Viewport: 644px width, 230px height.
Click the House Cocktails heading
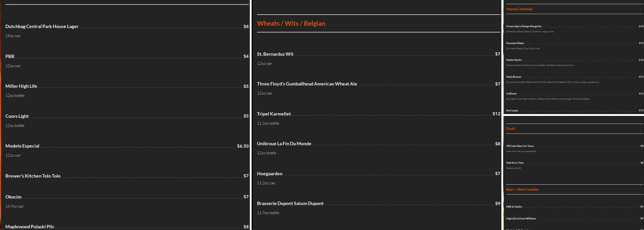[x=519, y=9]
